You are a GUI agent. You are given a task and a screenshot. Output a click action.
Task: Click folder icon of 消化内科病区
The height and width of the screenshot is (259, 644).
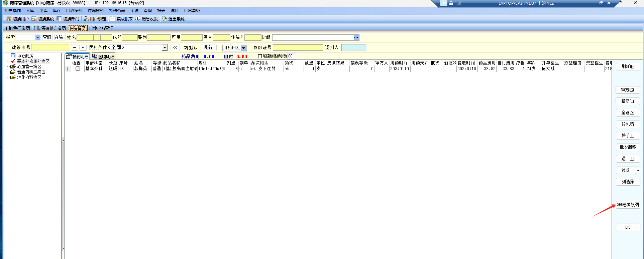tap(13, 77)
